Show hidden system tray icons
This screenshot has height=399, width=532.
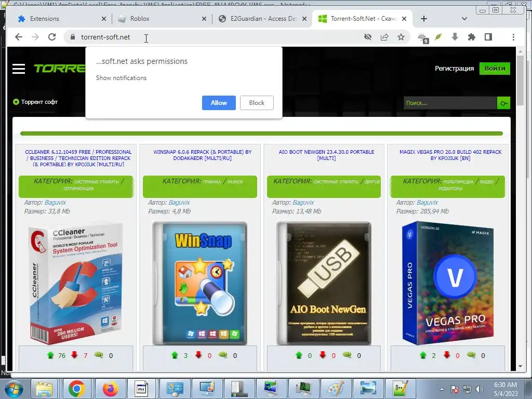(442, 389)
